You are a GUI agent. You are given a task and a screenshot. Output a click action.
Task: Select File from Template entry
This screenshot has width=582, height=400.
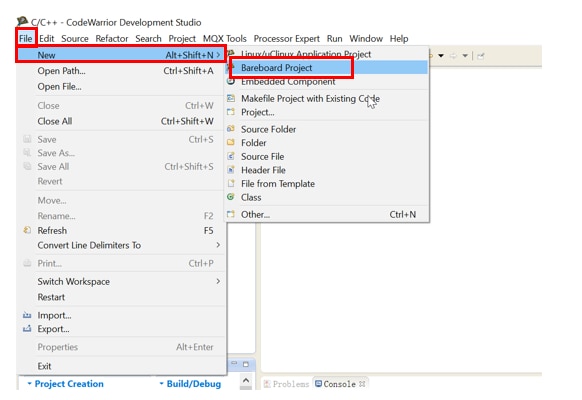pyautogui.click(x=327, y=184)
